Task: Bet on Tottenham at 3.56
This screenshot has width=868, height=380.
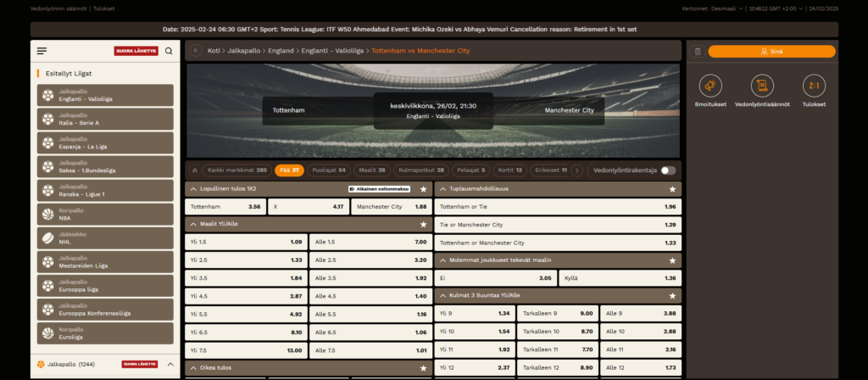Action: coord(225,207)
